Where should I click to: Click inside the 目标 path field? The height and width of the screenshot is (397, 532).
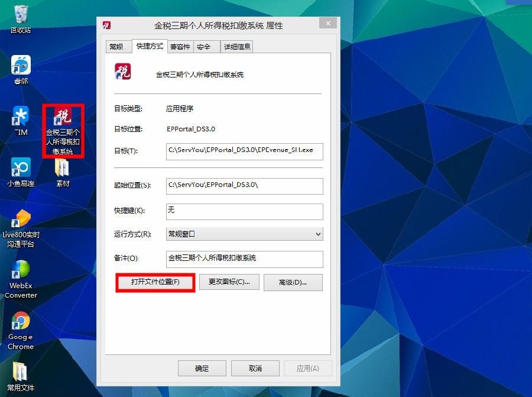click(244, 151)
